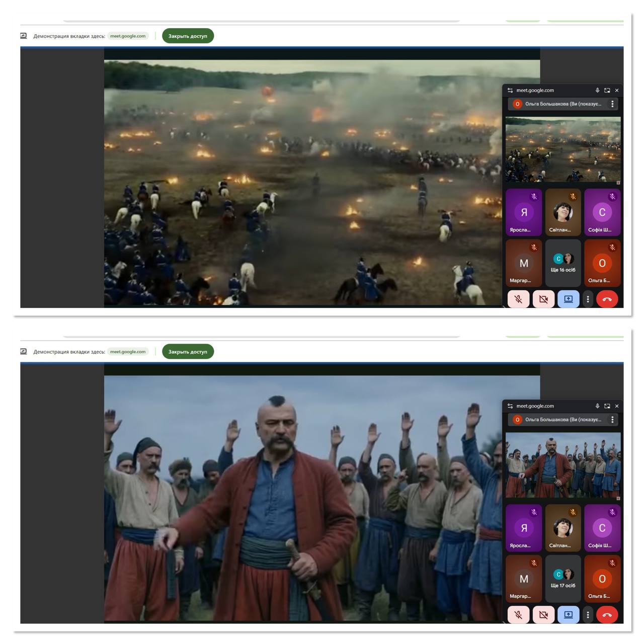Select the Cossack-scene presentation thumbnail in Meet panel
The height and width of the screenshot is (644, 644).
[563, 465]
